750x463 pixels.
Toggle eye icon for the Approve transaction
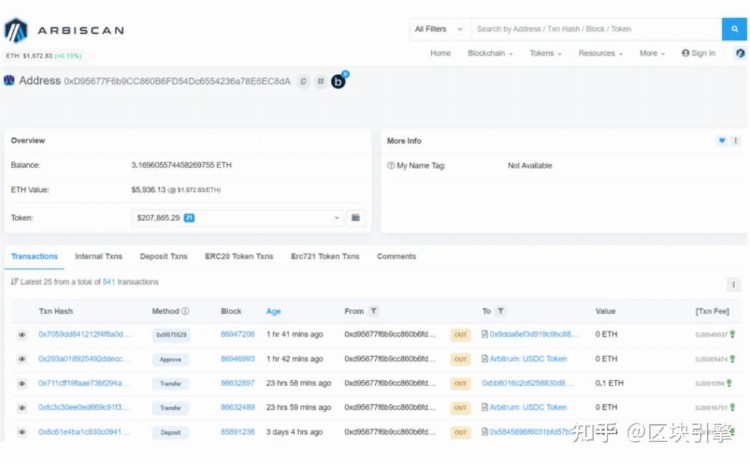pyautogui.click(x=22, y=359)
